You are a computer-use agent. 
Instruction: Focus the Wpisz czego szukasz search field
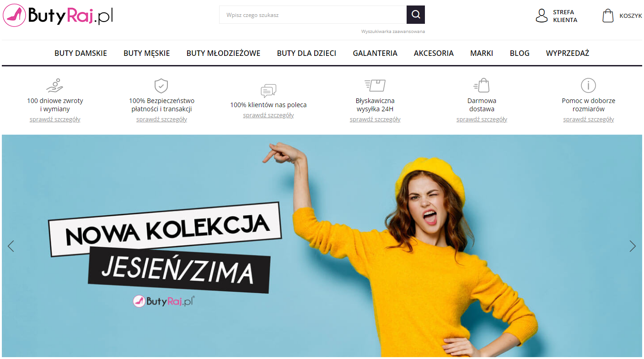tap(313, 15)
